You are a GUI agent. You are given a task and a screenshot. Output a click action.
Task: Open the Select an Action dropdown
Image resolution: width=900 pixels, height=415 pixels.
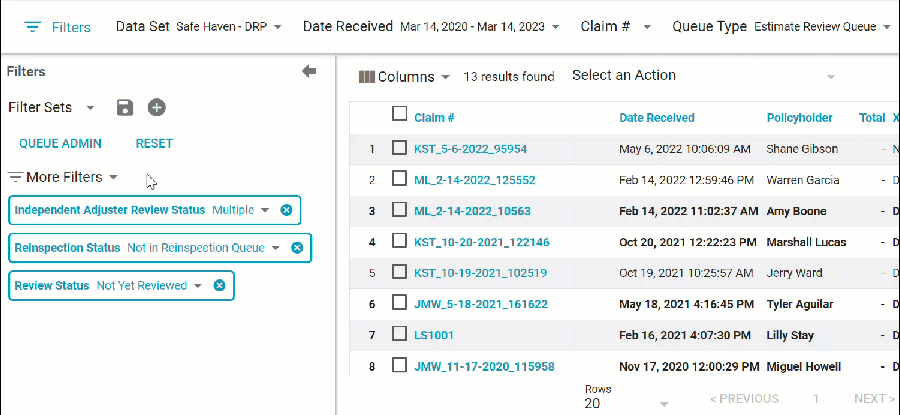tap(704, 76)
